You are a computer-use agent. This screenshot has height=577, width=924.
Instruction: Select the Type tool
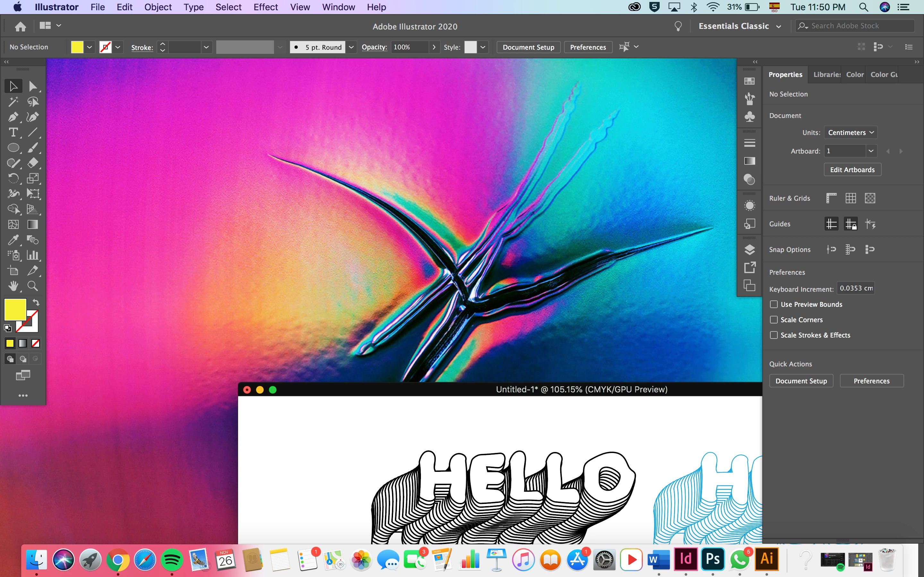pyautogui.click(x=13, y=132)
